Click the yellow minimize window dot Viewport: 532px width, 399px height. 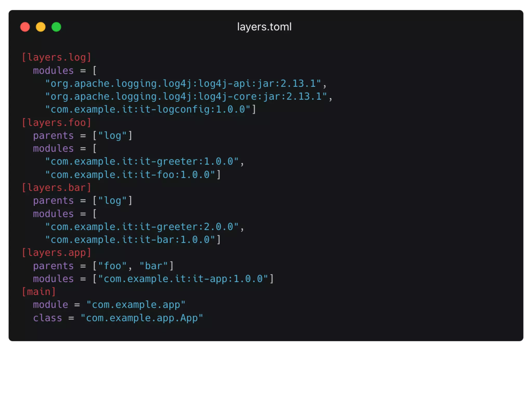(41, 27)
